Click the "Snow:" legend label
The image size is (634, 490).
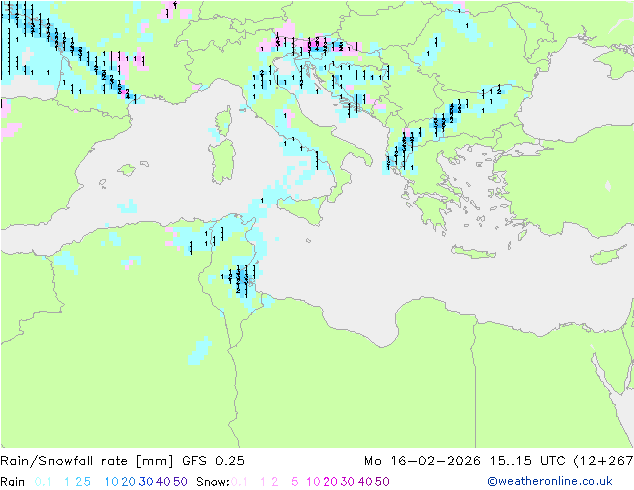click(x=213, y=482)
